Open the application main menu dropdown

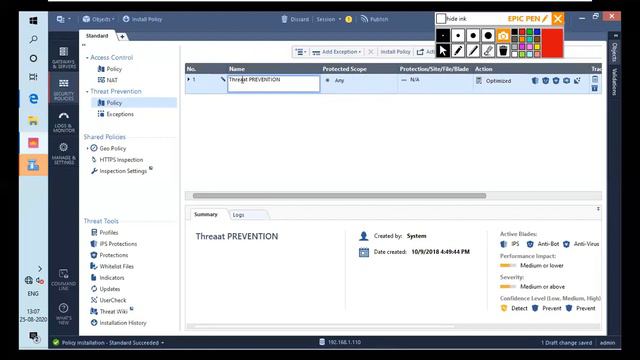coord(63,19)
